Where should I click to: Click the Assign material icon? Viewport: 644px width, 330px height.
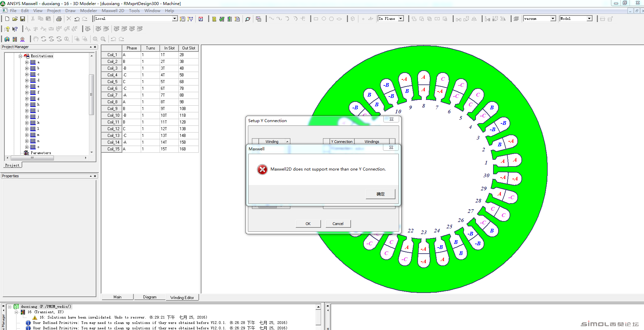coord(516,19)
